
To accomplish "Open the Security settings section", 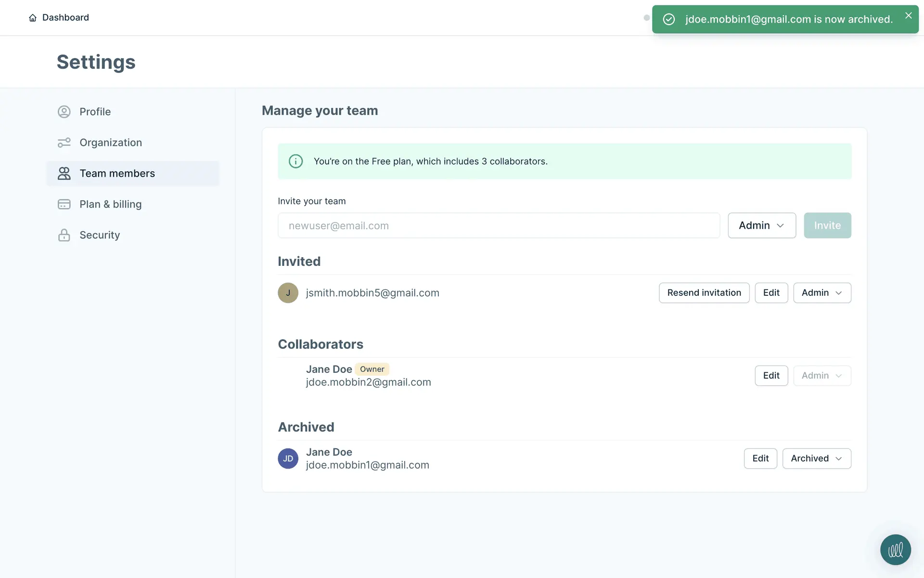I will point(100,235).
